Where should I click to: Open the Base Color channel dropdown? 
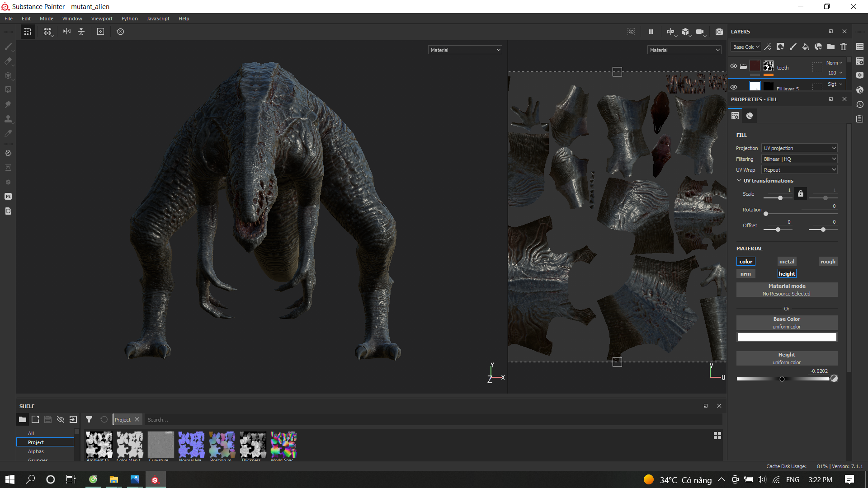tap(746, 47)
